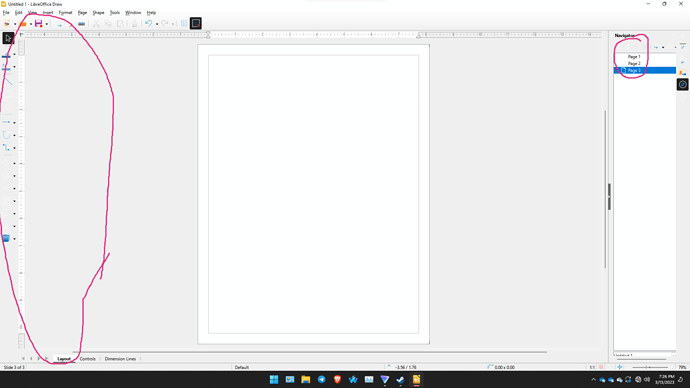
Task: Open the Navigator deck compass icon
Action: [683, 84]
